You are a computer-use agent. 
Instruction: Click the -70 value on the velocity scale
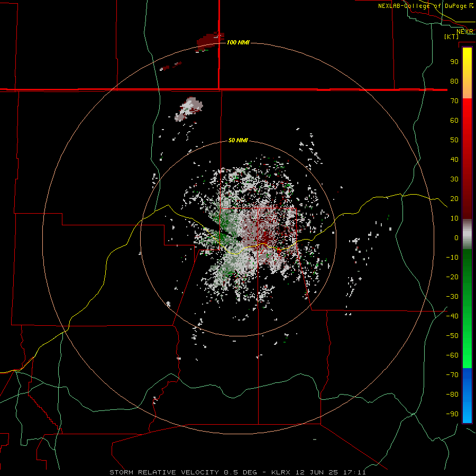coord(452,375)
